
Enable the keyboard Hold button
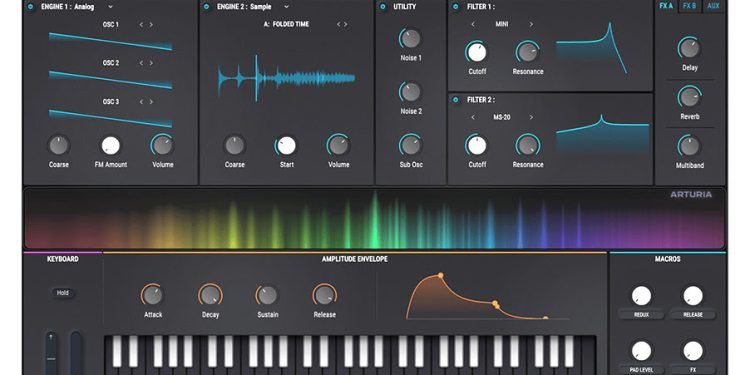63,293
